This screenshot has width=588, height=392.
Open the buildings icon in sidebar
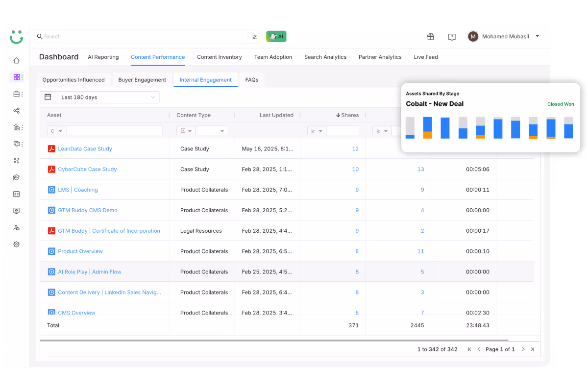[16, 127]
